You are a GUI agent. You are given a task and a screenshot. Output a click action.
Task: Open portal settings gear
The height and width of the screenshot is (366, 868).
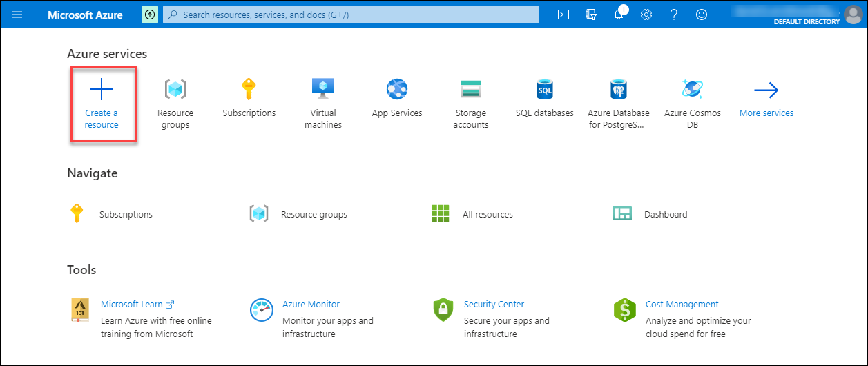646,15
